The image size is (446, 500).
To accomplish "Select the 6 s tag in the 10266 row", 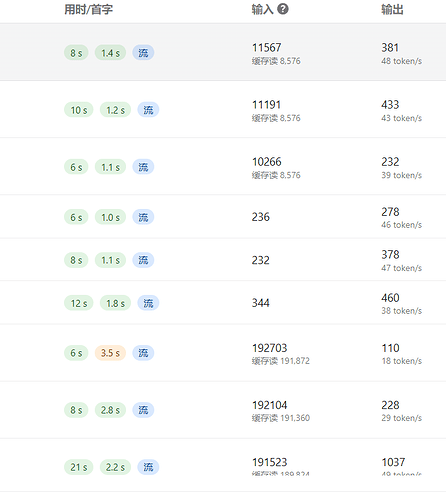I will tap(76, 167).
